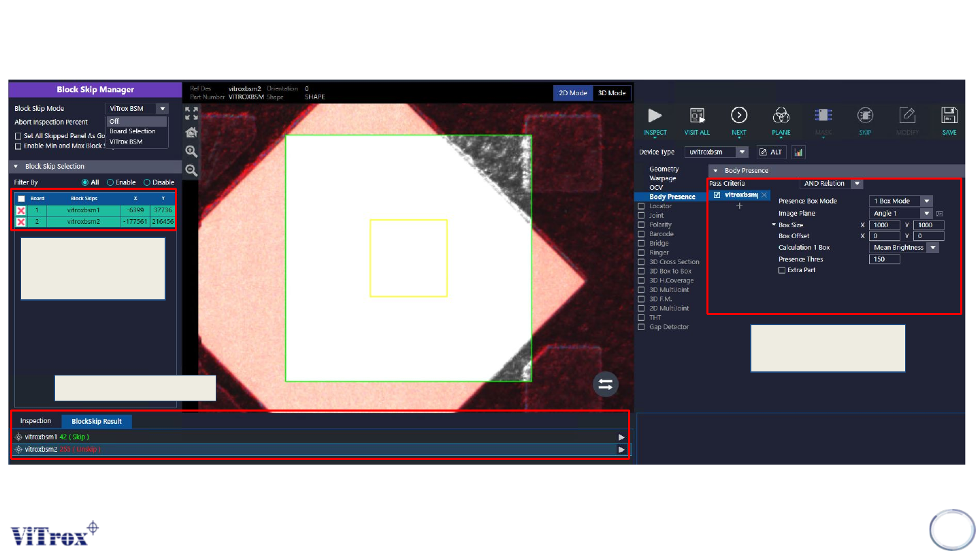Select the OCV algorithm item

click(656, 187)
